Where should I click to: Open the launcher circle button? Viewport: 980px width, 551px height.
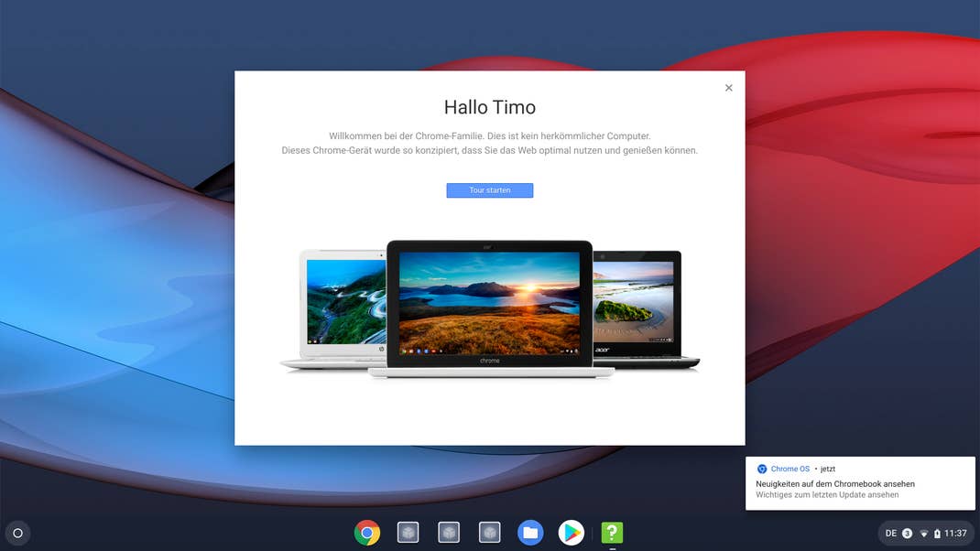17,534
